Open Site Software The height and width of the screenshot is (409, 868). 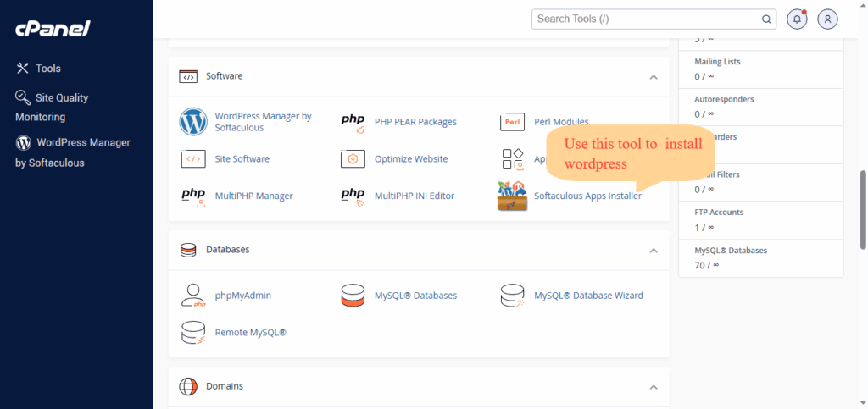[242, 158]
